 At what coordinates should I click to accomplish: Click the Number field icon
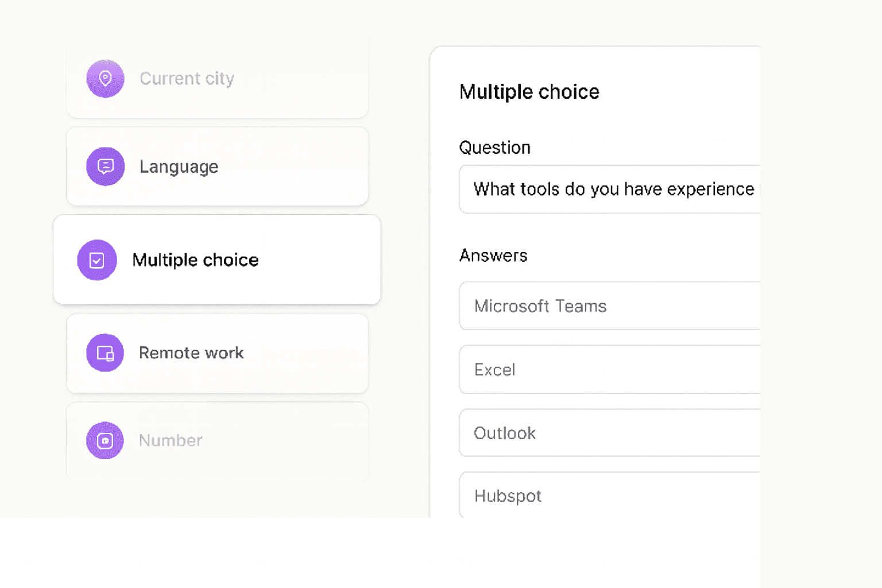(x=105, y=440)
